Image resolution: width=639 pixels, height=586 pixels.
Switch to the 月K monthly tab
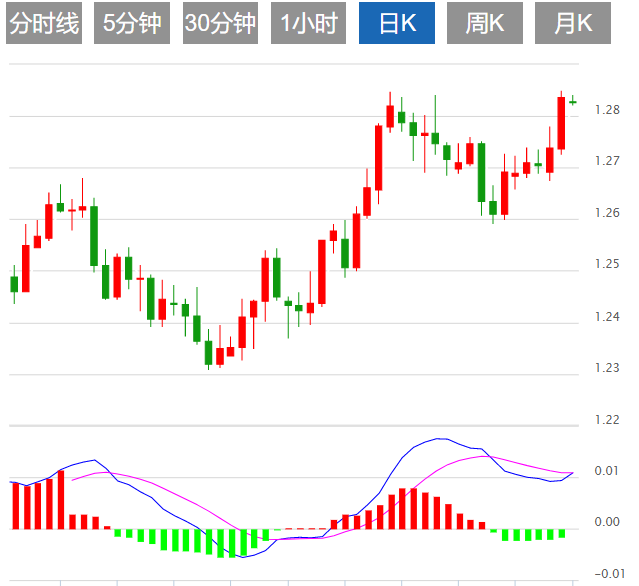(573, 23)
